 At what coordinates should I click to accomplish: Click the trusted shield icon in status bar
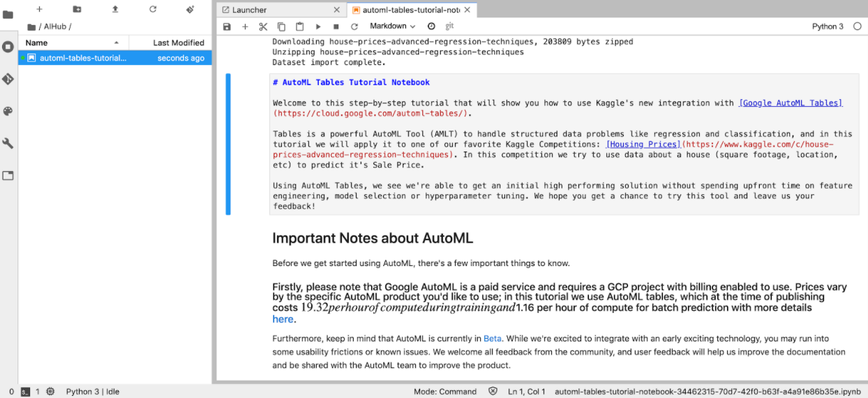[x=493, y=392]
